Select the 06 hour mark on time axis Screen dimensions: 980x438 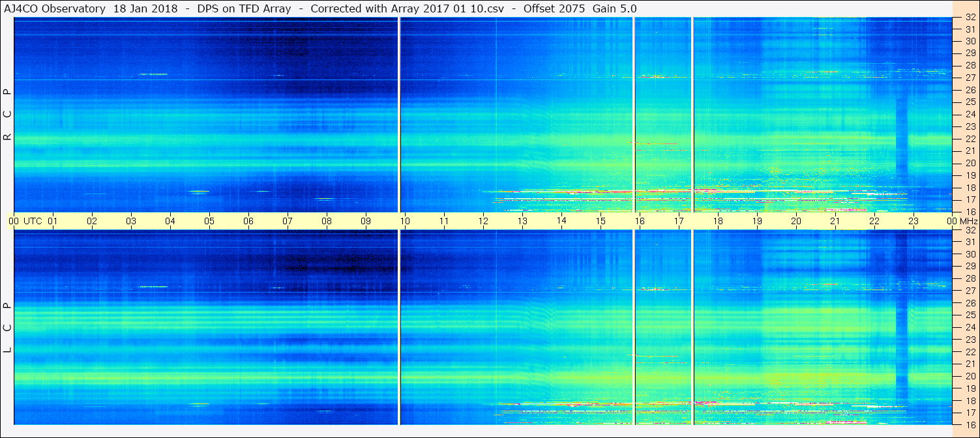pyautogui.click(x=248, y=222)
